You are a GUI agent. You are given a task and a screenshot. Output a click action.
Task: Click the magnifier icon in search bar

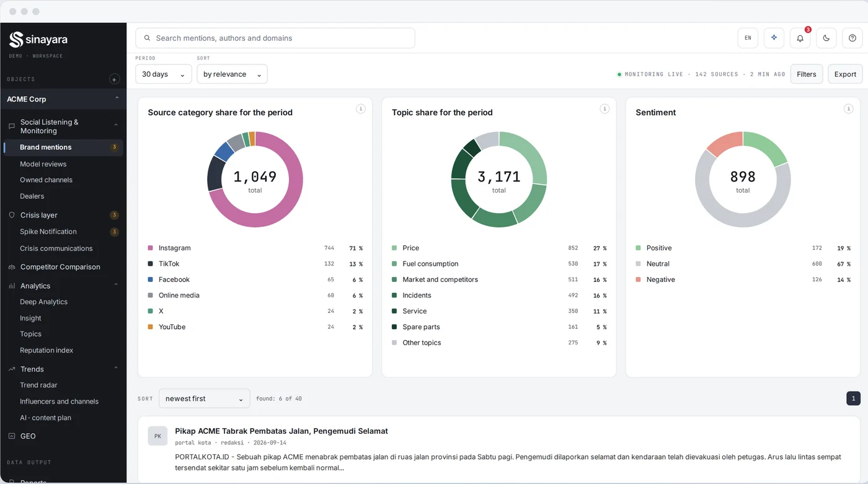click(147, 38)
